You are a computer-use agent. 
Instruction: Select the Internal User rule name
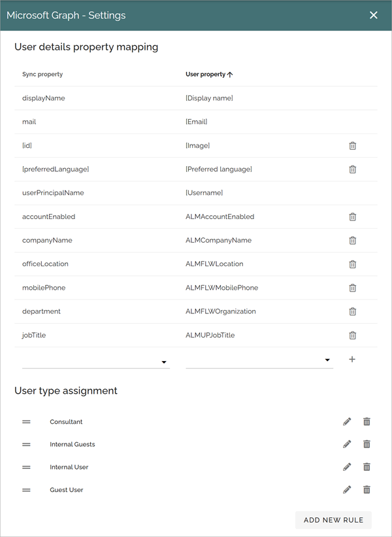click(69, 467)
